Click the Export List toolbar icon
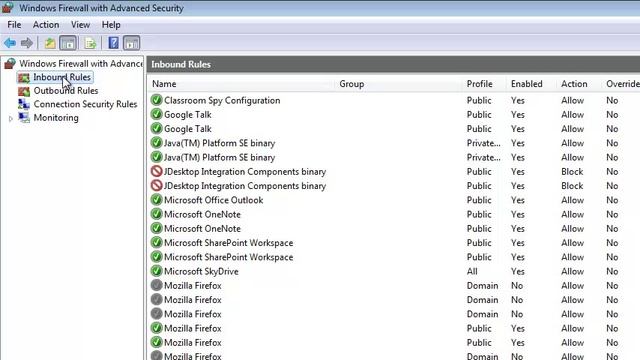The height and width of the screenshot is (360, 640). point(90,43)
